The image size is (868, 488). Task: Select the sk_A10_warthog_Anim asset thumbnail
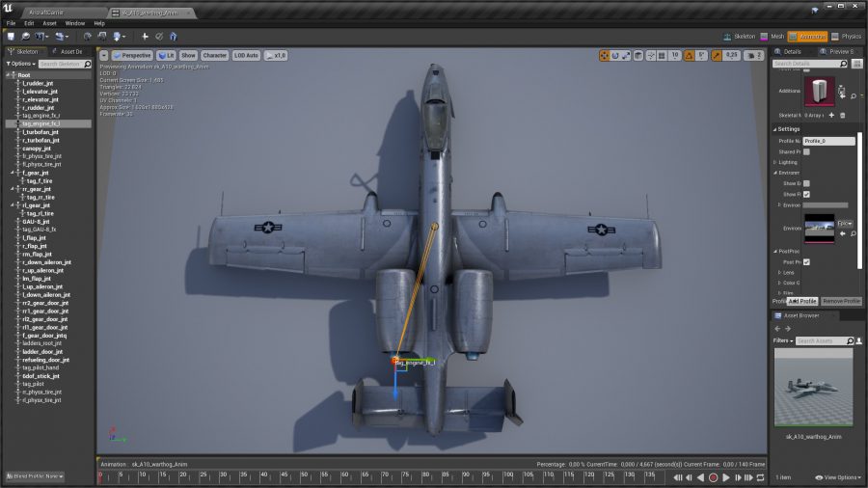814,388
